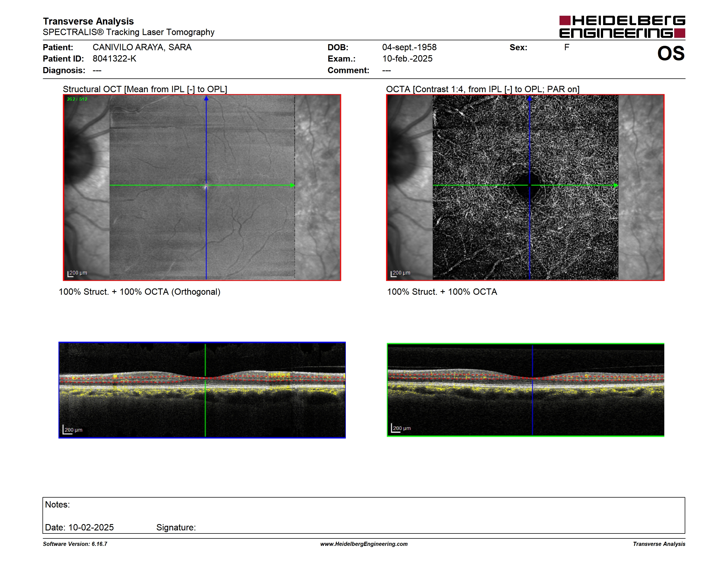Click the footer 'Transverse Analysis' text
Screen dimensions: 728x563
659,544
